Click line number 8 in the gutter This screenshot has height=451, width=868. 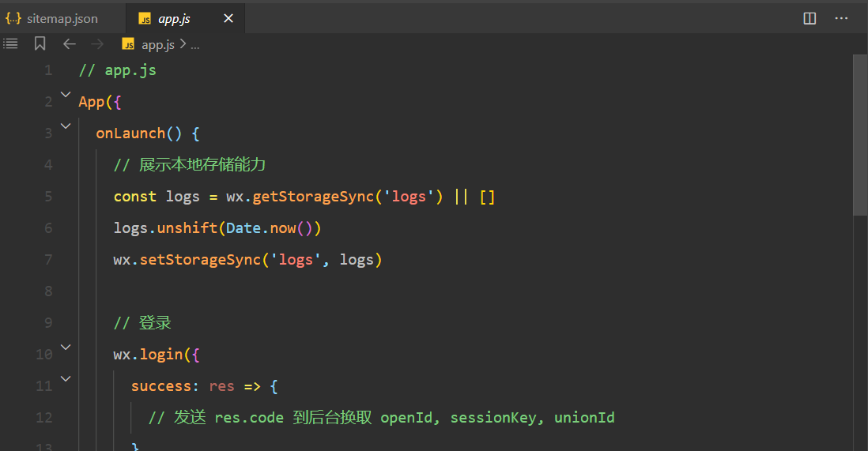coord(48,291)
